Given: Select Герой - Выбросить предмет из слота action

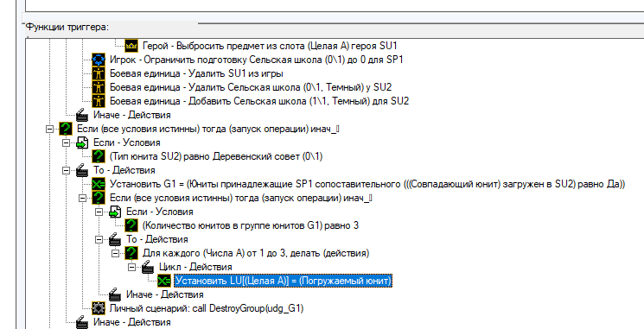Looking at the screenshot, I should (x=270, y=46).
